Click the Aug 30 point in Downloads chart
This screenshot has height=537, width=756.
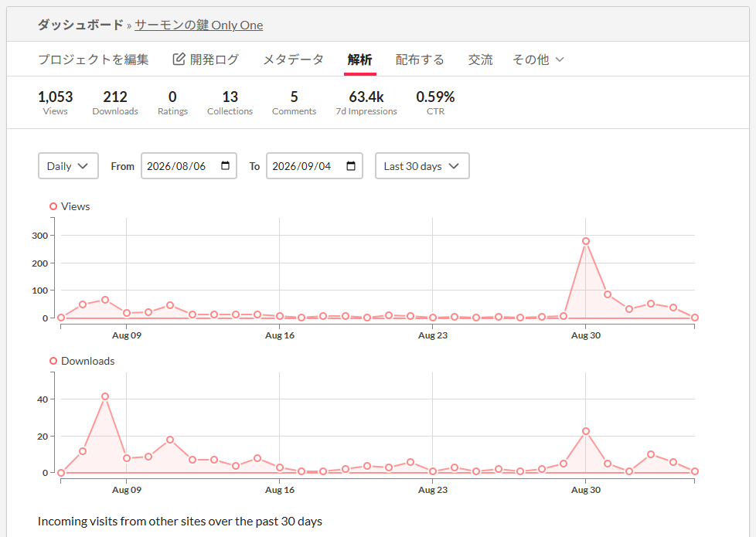(x=586, y=431)
